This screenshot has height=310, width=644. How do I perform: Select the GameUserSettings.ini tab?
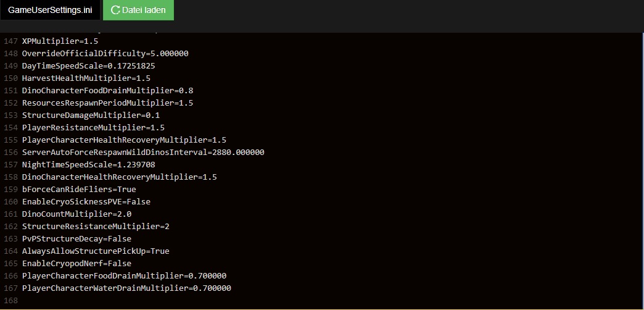pos(50,10)
